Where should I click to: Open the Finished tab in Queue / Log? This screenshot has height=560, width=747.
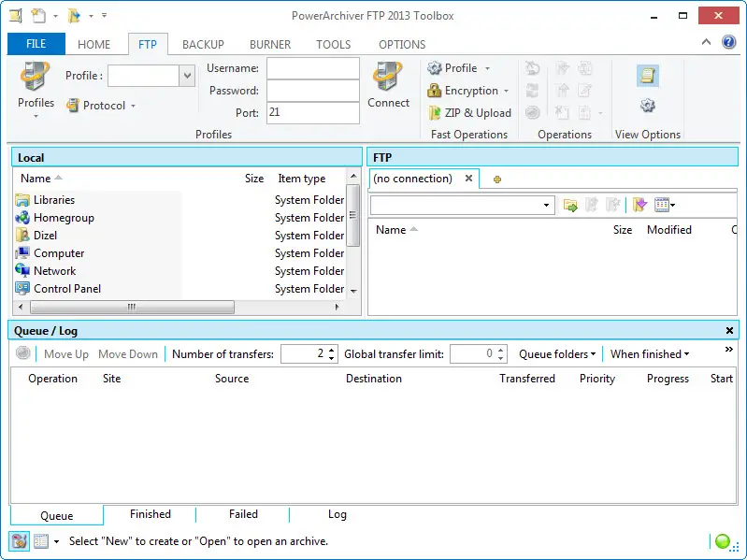coord(151,514)
